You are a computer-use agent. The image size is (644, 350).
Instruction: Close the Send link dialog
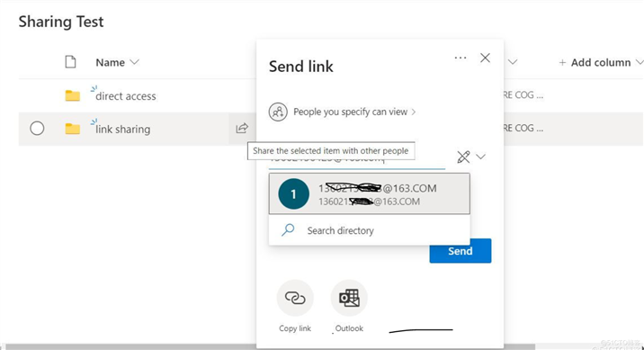coord(485,58)
